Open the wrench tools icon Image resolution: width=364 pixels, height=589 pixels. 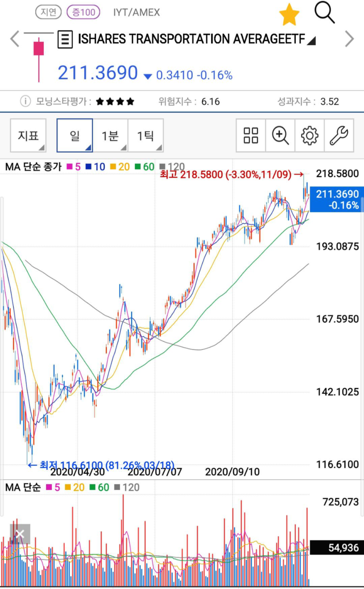pos(339,135)
